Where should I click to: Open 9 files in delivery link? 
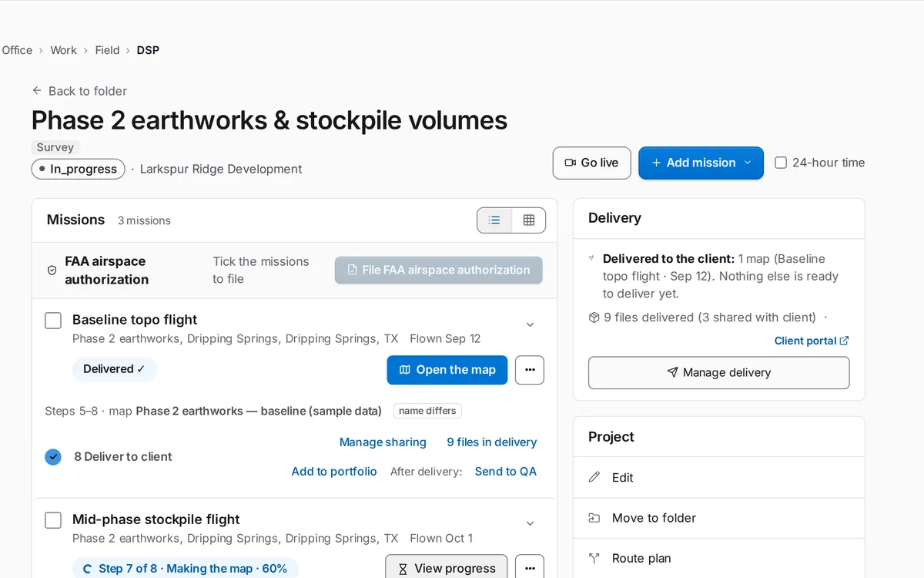[x=492, y=442]
